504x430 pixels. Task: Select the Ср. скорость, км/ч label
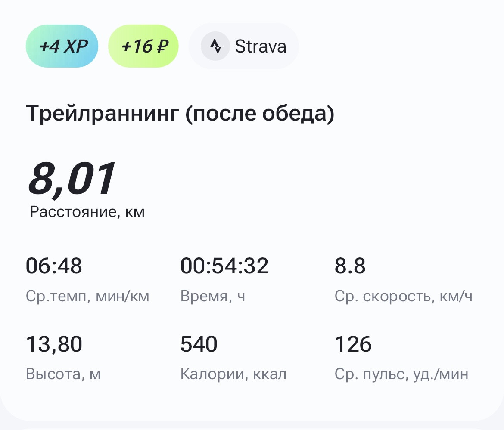[x=403, y=296]
